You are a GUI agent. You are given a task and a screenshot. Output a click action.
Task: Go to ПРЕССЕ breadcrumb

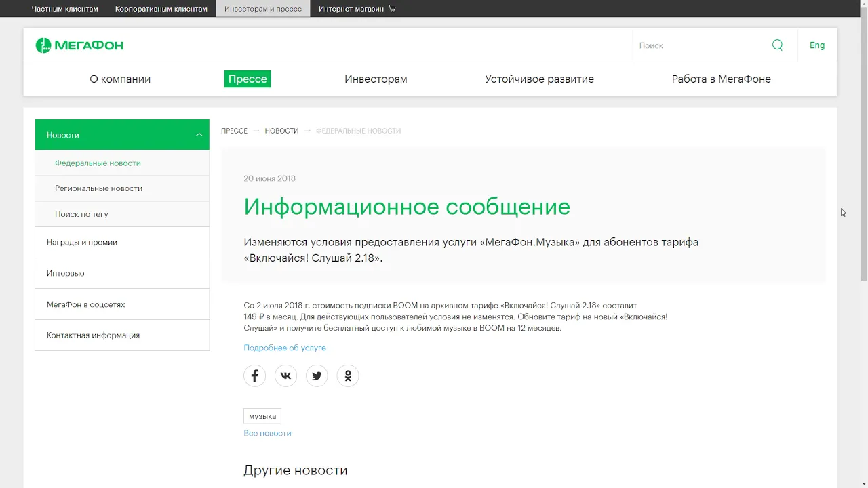click(234, 131)
